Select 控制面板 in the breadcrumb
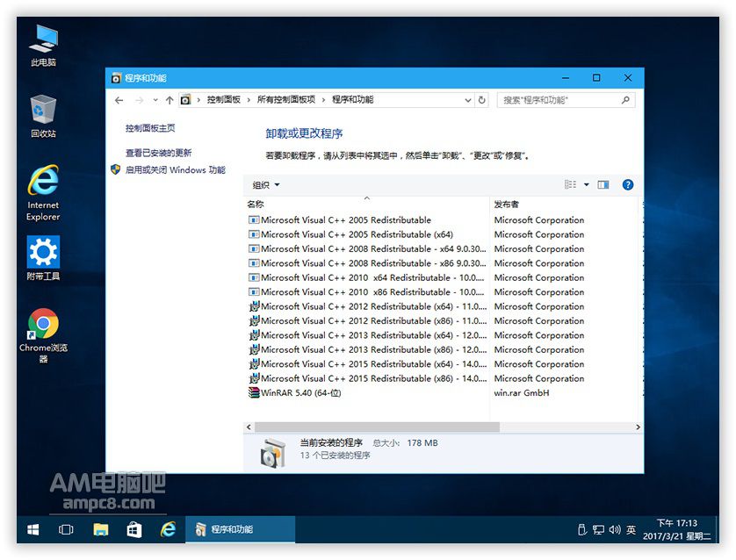This screenshot has height=560, width=736. [224, 100]
